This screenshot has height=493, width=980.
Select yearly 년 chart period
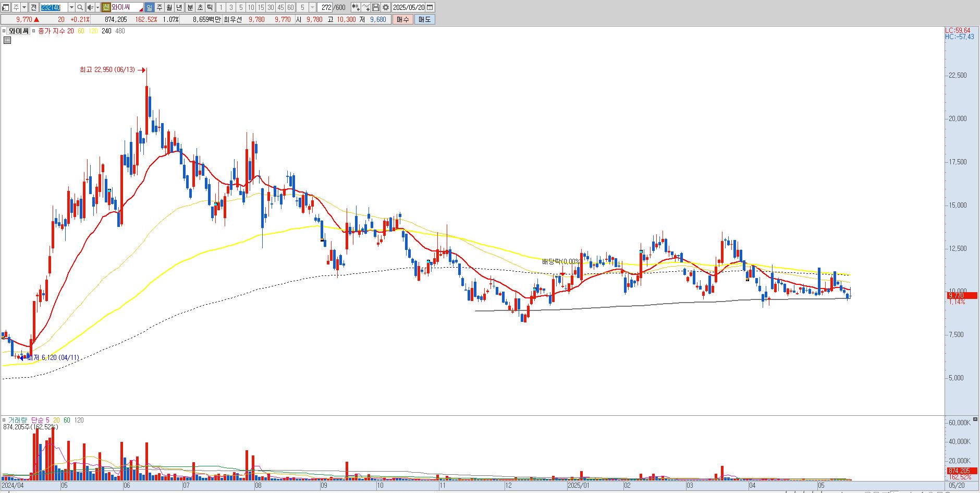point(179,7)
